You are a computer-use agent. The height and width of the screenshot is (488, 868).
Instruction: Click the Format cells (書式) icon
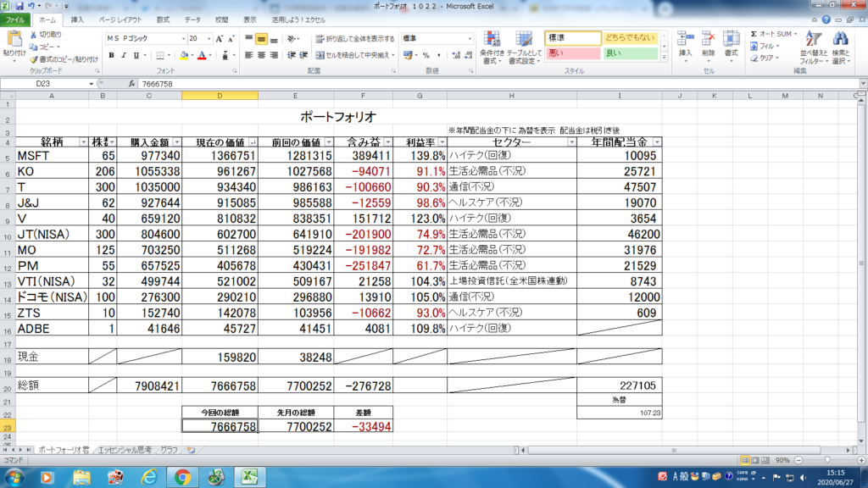[732, 40]
